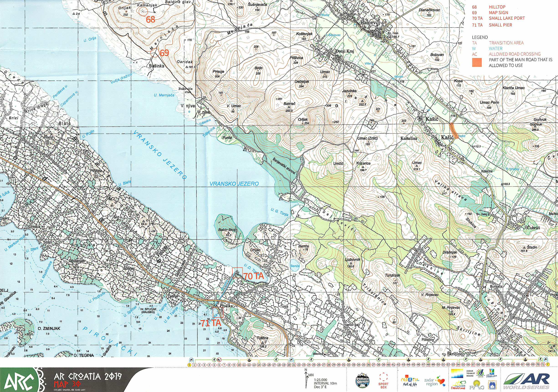The image size is (558, 392).
Task: Click the yellow Finish 'F' marker
Action: (548, 364)
